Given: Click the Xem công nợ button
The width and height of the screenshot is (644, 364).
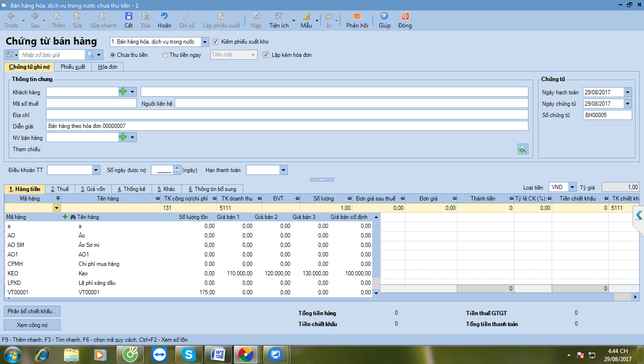Looking at the screenshot, I should pyautogui.click(x=32, y=325).
